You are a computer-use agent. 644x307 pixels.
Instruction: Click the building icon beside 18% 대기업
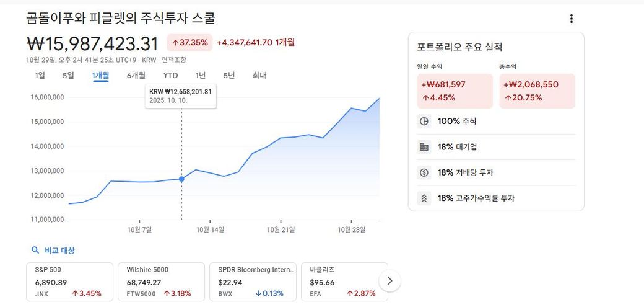[424, 147]
